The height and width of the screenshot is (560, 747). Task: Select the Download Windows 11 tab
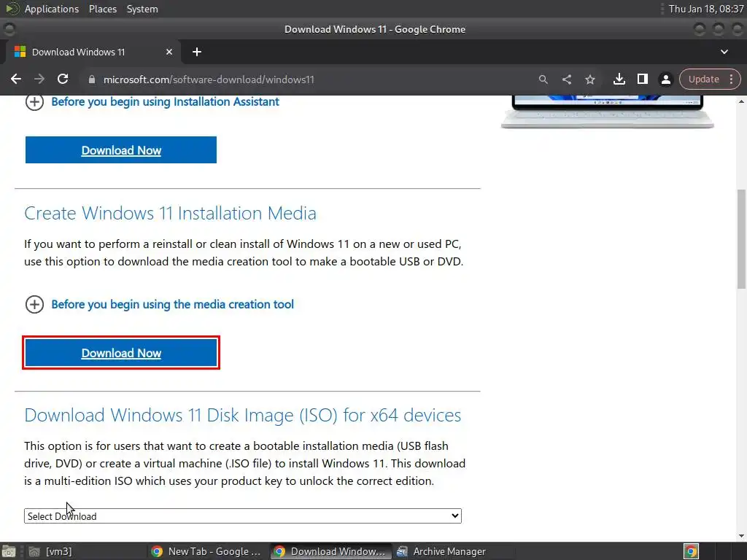(x=93, y=52)
